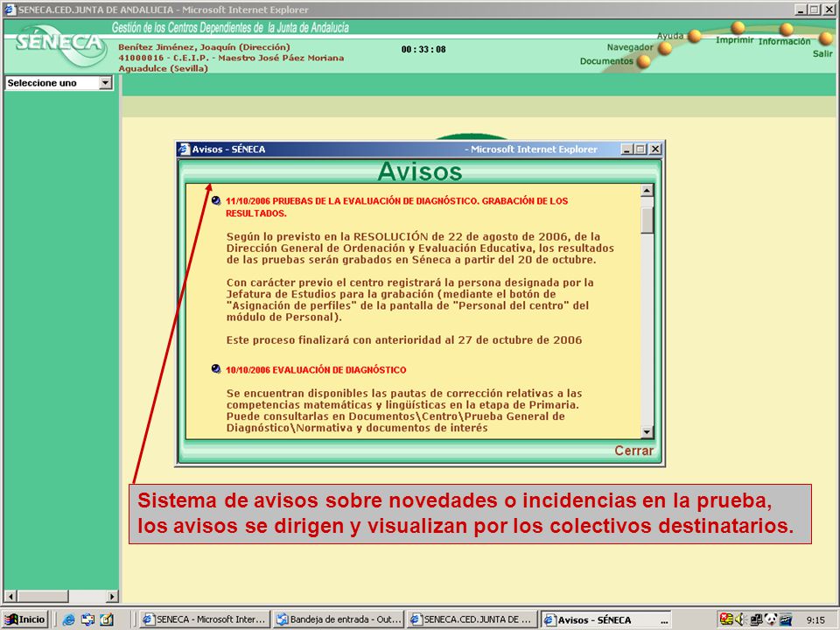This screenshot has height=630, width=840.
Task: Click the Avisos vertical scrollbar thumb
Action: coord(647,220)
